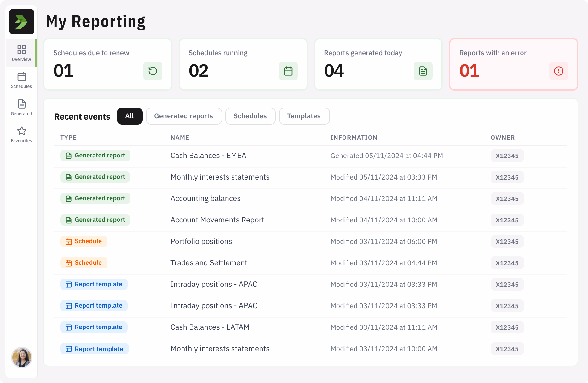Click Report template tag for Cash Balances - LATAM
The height and width of the screenshot is (383, 588).
coord(94,327)
